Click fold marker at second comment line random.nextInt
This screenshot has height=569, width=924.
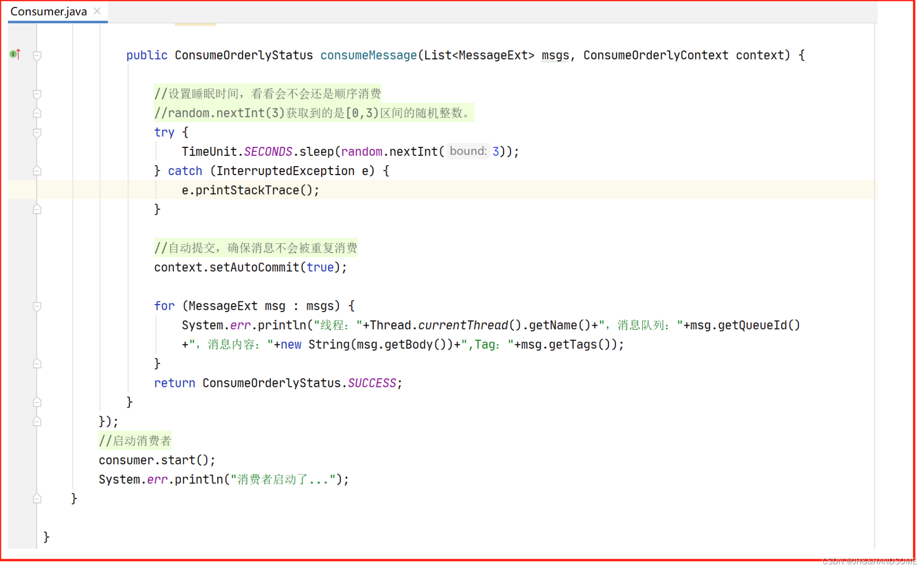pos(37,113)
